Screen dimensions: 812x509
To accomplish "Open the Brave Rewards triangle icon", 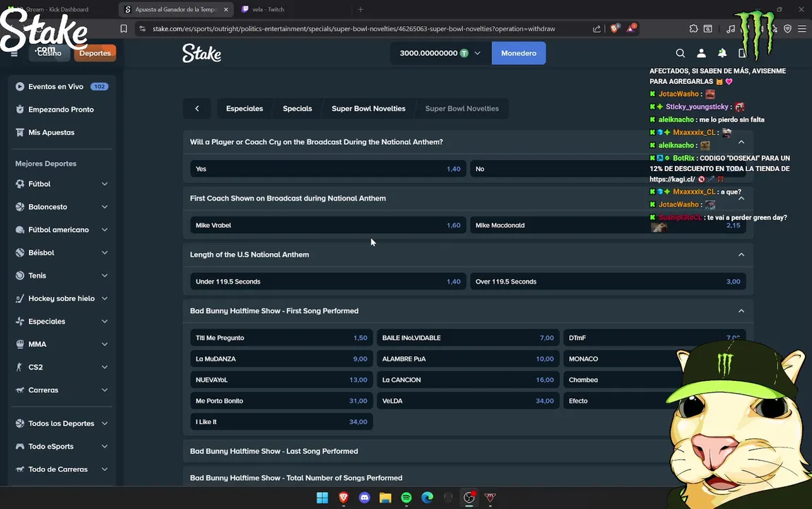I will coord(631,28).
